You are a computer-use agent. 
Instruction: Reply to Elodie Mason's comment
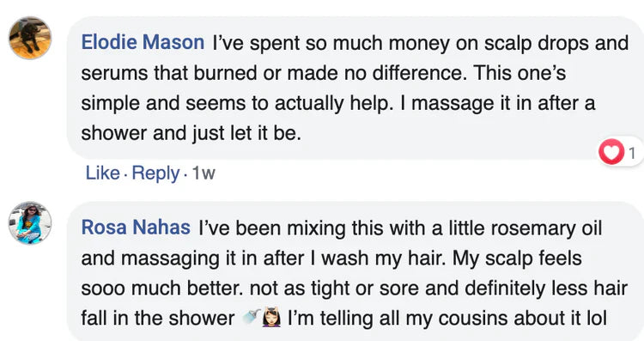(x=155, y=174)
